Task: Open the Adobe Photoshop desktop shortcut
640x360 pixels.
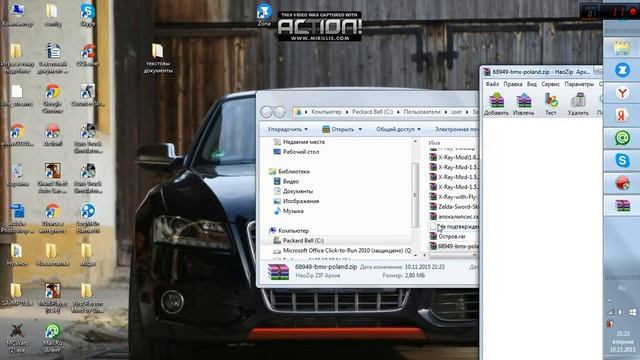Action: (17, 218)
